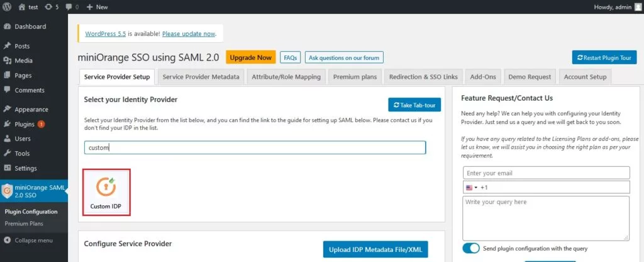644x262 pixels.
Task: Click Restart Plugin Tour button
Action: point(604,57)
